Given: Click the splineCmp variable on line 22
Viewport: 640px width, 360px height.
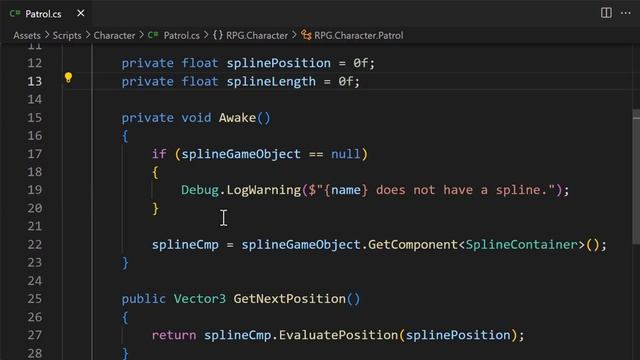Looking at the screenshot, I should pyautogui.click(x=185, y=244).
